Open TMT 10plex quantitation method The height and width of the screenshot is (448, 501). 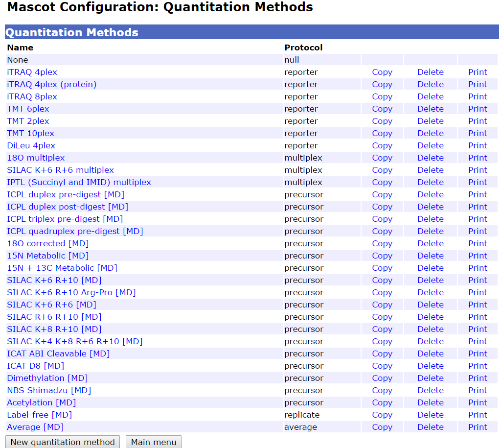tap(31, 133)
